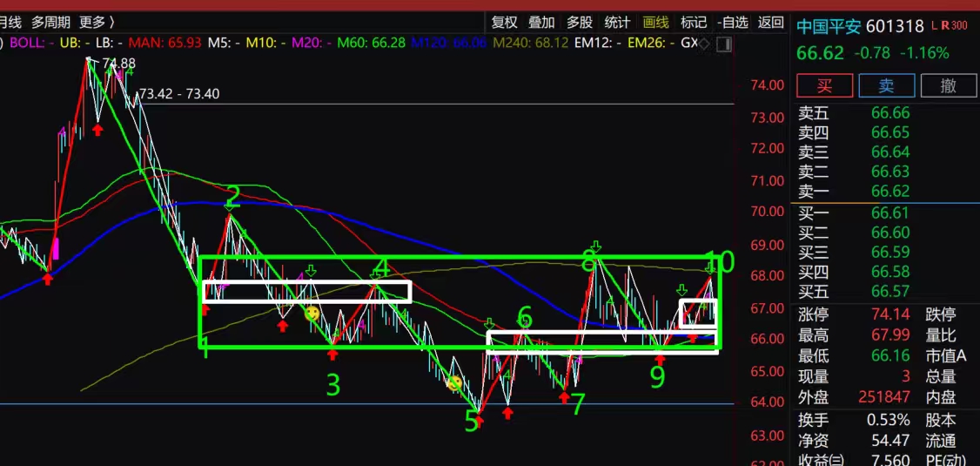Click the 中国平安 stock name
This screenshot has width=980, height=466.
[x=829, y=26]
